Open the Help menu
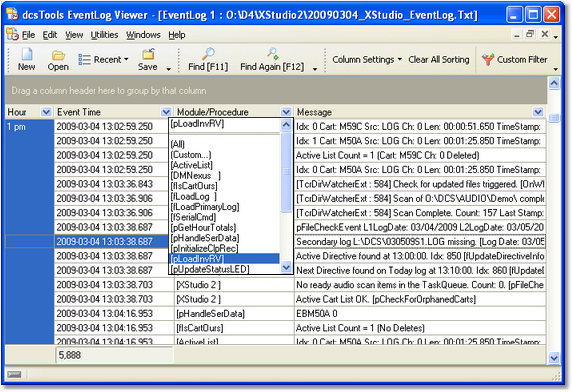This screenshot has height=392, width=572. coord(177,35)
